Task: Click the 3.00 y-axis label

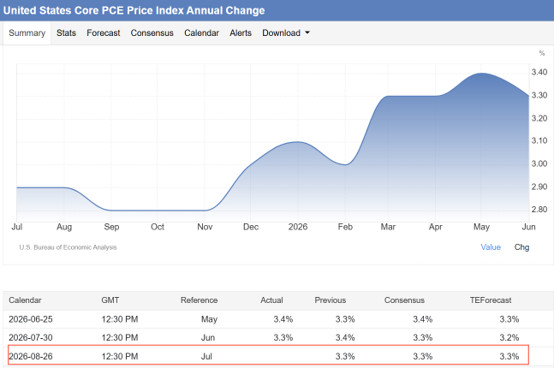Action: (x=539, y=164)
